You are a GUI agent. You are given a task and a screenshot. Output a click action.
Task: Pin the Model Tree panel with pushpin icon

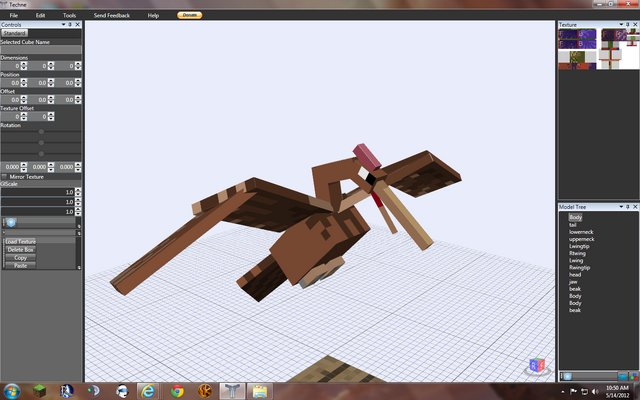click(x=628, y=207)
